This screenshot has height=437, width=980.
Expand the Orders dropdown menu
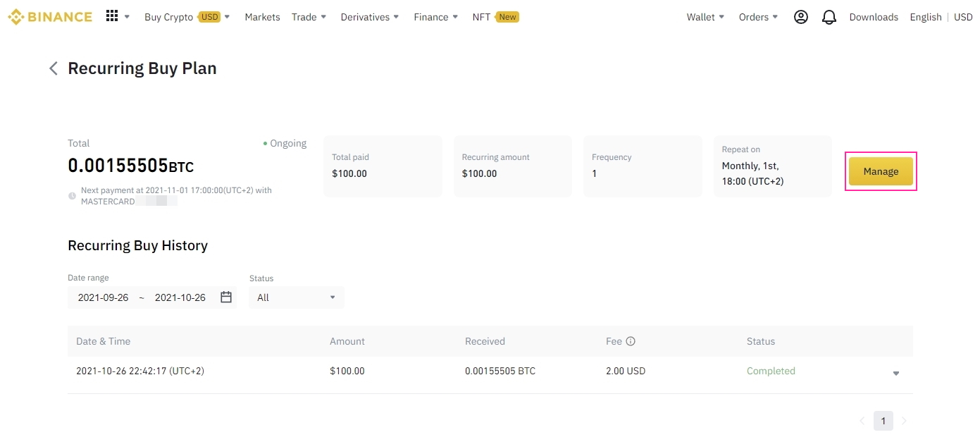(758, 17)
